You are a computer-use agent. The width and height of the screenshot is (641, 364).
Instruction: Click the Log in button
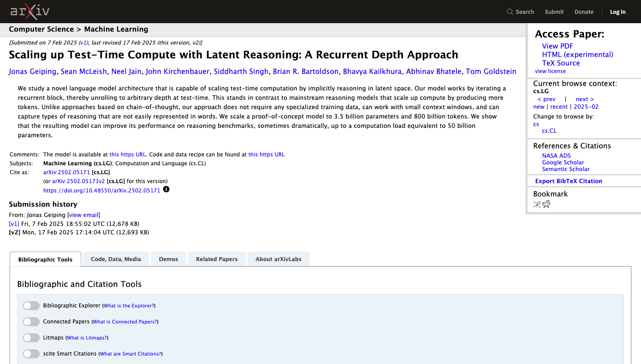coord(618,12)
